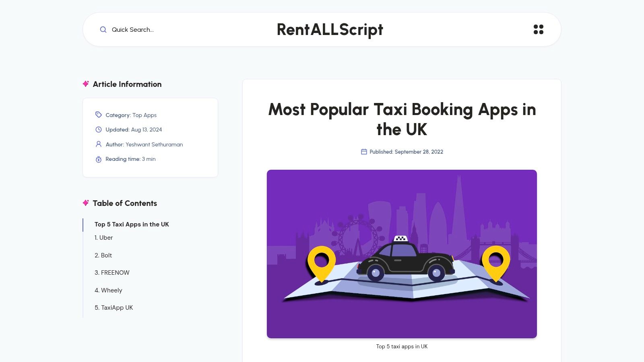Click the sparkle icon beside Article Information
Image resolution: width=644 pixels, height=362 pixels.
pyautogui.click(x=86, y=84)
